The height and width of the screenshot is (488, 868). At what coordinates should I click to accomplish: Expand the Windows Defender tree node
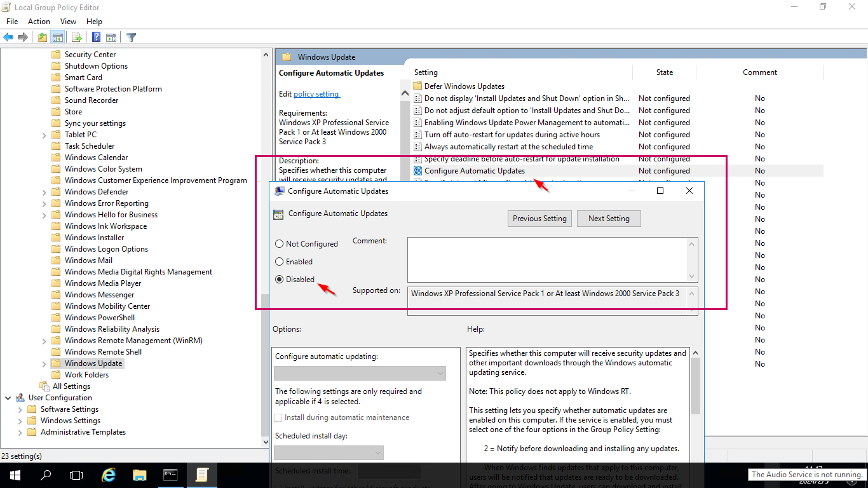[x=44, y=192]
